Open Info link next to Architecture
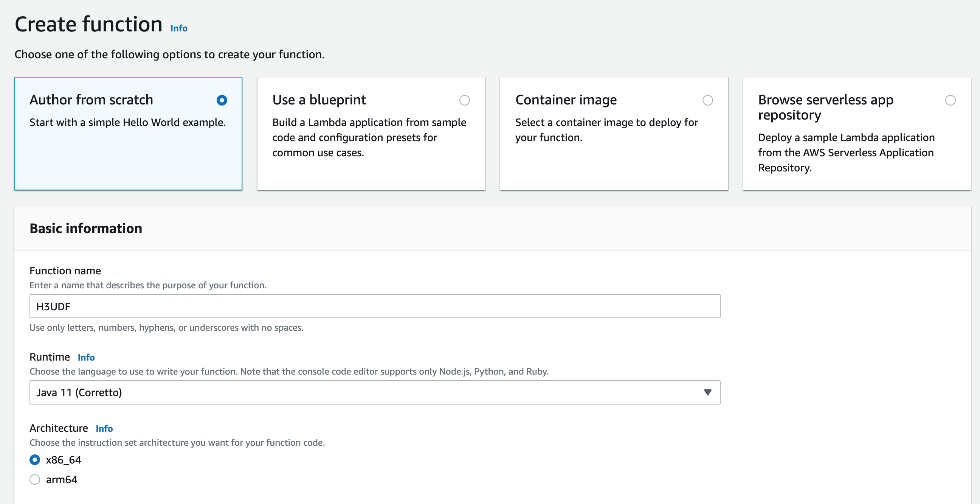 coord(104,429)
